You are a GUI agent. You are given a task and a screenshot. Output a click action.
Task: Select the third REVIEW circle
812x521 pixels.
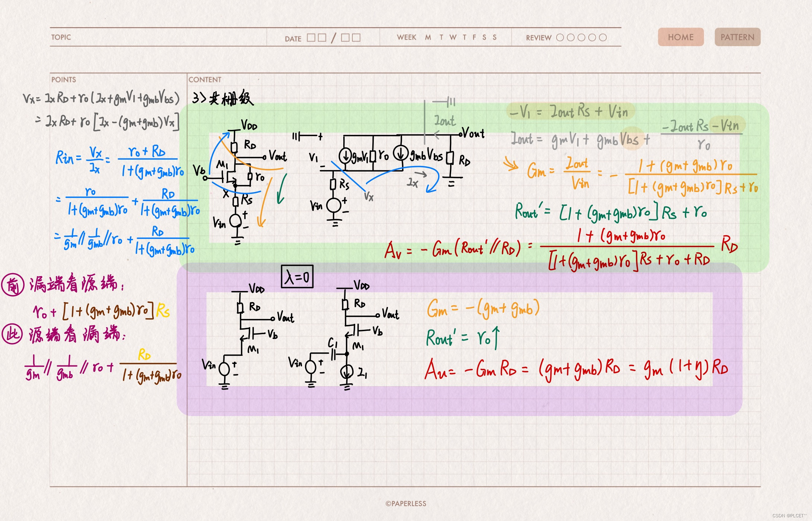[x=581, y=38]
